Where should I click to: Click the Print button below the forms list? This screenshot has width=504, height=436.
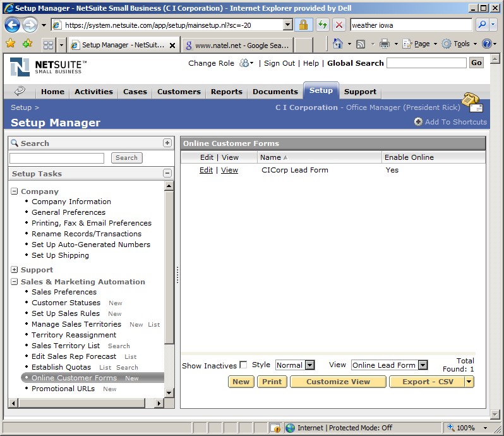(x=272, y=382)
